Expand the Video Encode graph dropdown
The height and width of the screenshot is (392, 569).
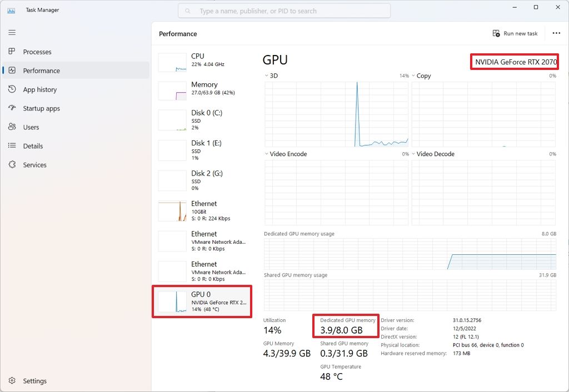pos(266,154)
